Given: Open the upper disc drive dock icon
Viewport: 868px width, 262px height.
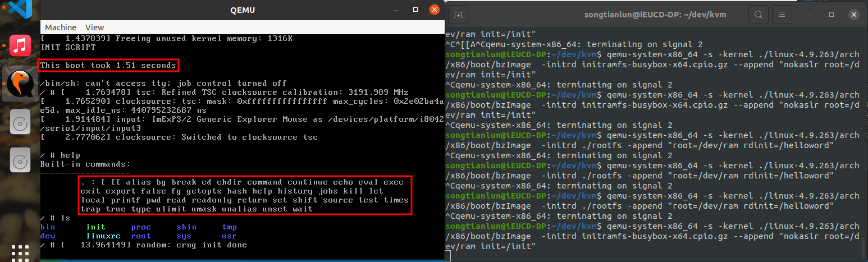Looking at the screenshot, I should coord(20,123).
